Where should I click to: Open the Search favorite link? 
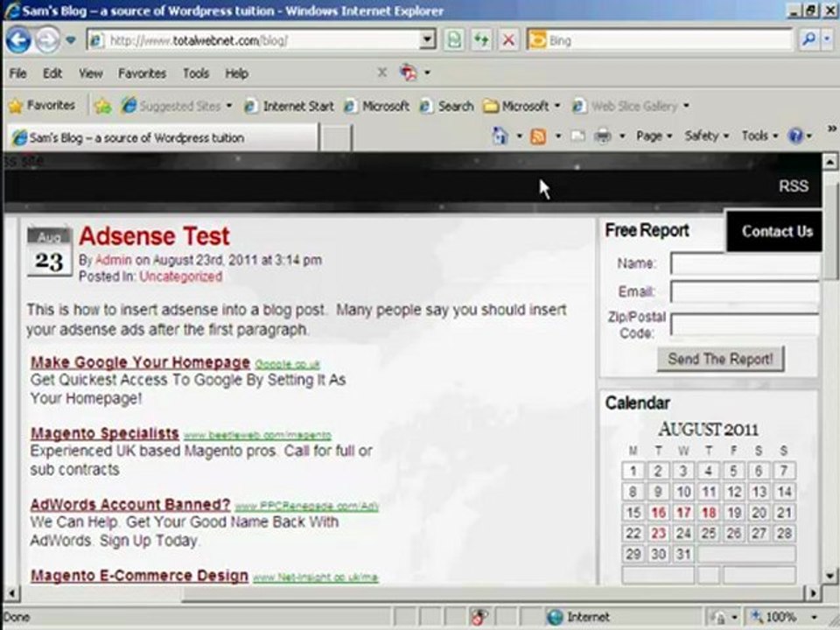click(447, 106)
